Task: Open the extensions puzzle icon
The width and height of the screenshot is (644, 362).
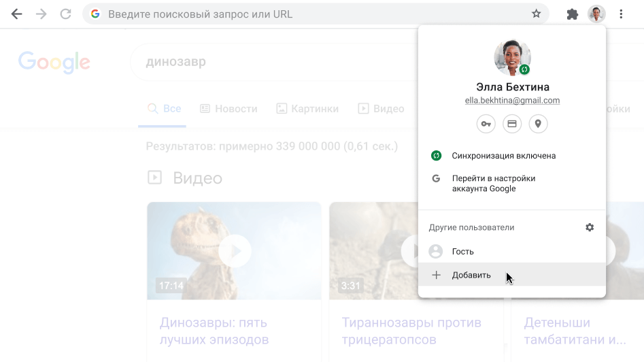Action: (573, 14)
